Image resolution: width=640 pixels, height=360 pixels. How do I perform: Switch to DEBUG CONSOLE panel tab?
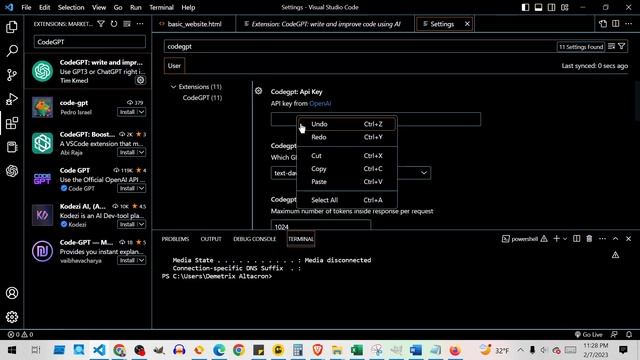pos(254,239)
